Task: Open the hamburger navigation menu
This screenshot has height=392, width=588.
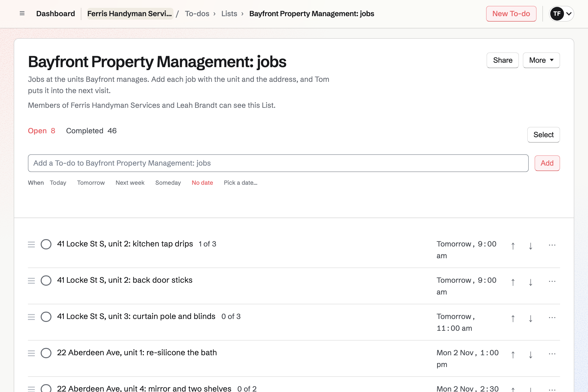Action: click(x=22, y=13)
